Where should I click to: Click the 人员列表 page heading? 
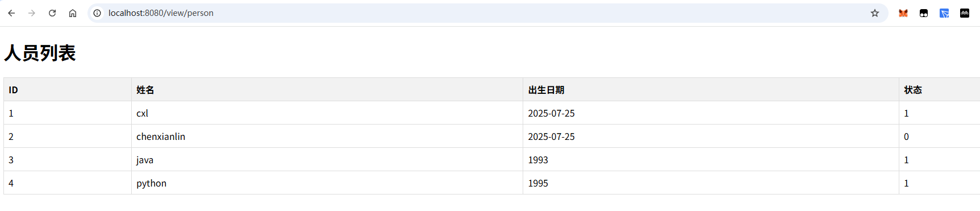[40, 53]
